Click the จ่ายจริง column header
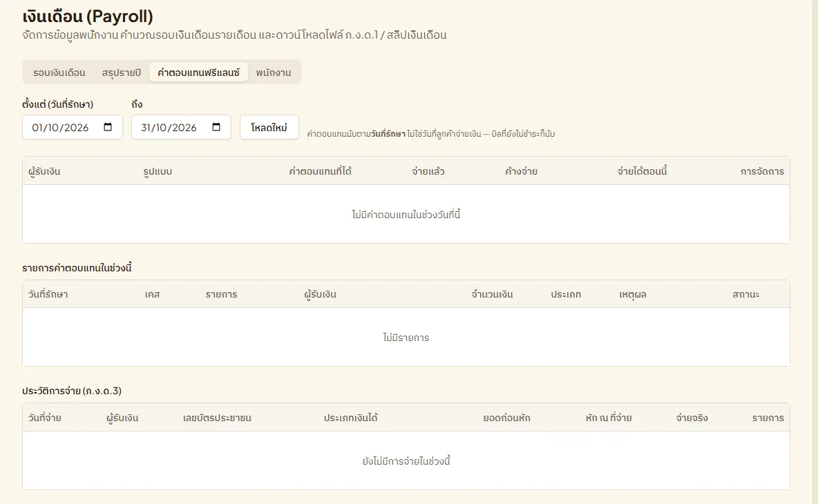This screenshot has width=818, height=504. tap(692, 418)
